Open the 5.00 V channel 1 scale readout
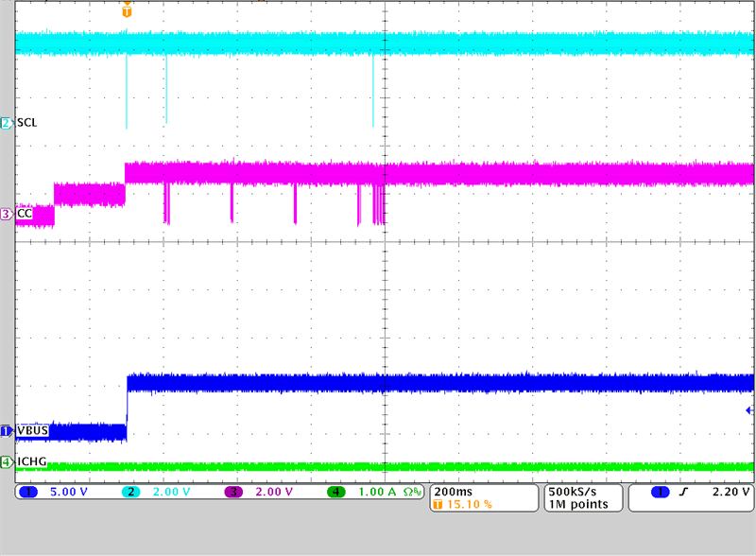 (x=71, y=493)
